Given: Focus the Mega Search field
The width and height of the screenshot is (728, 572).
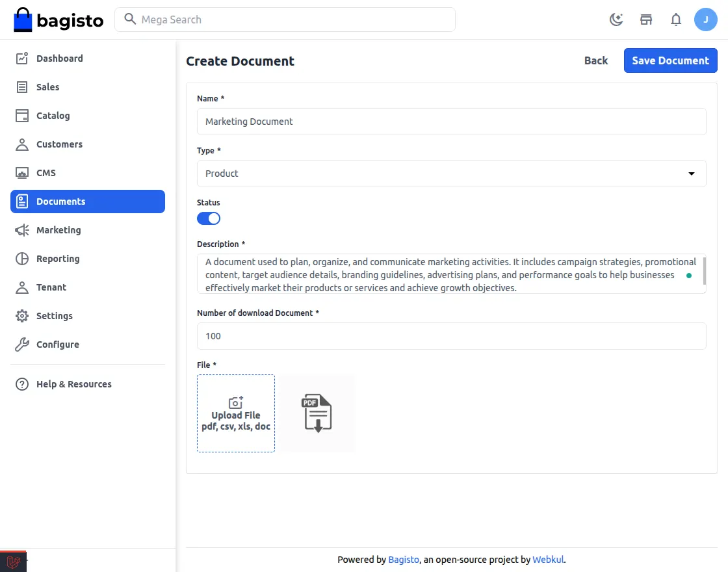Looking at the screenshot, I should tap(285, 19).
